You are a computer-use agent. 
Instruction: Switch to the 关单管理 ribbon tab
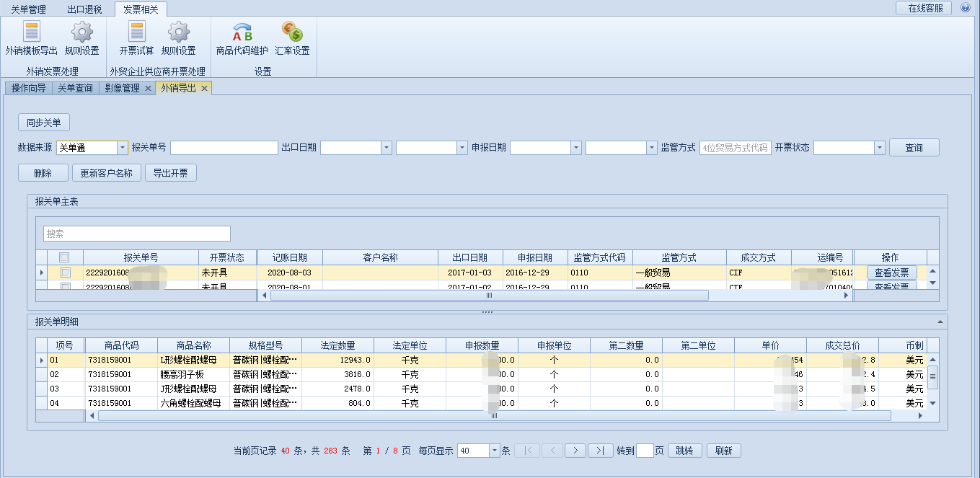pyautogui.click(x=28, y=9)
